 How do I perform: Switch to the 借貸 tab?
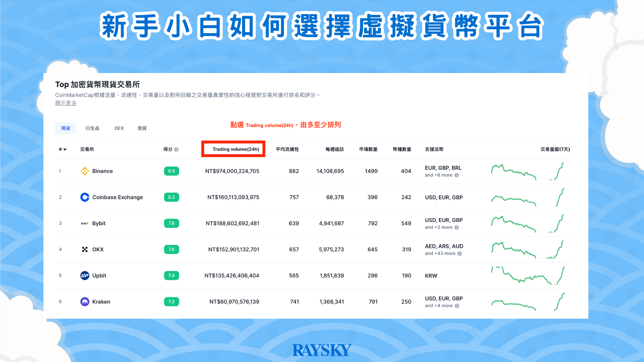click(x=142, y=128)
